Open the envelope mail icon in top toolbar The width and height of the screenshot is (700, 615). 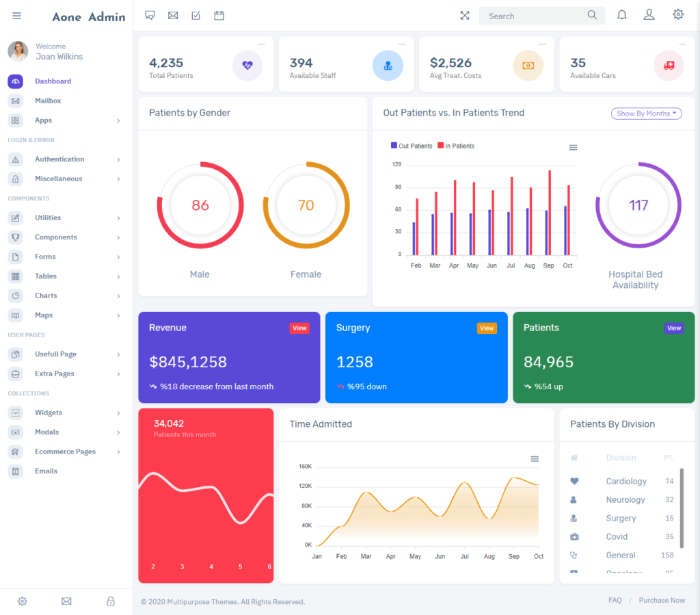(x=173, y=14)
